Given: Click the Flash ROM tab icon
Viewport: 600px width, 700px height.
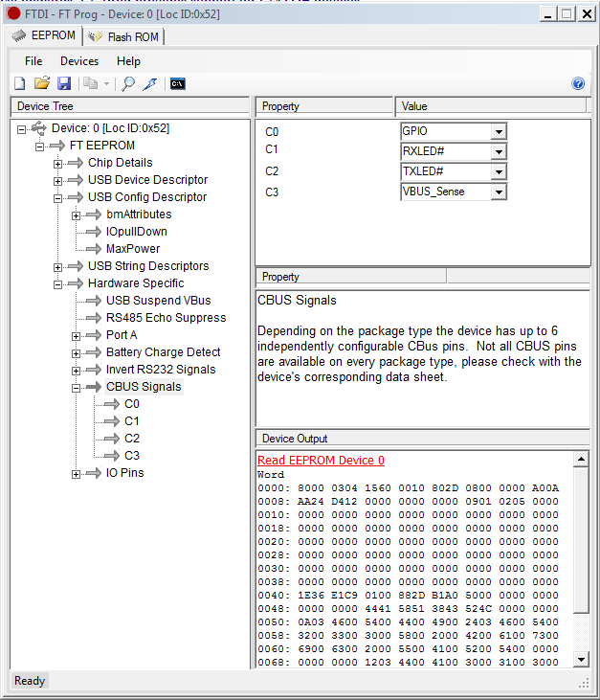Looking at the screenshot, I should [95, 36].
